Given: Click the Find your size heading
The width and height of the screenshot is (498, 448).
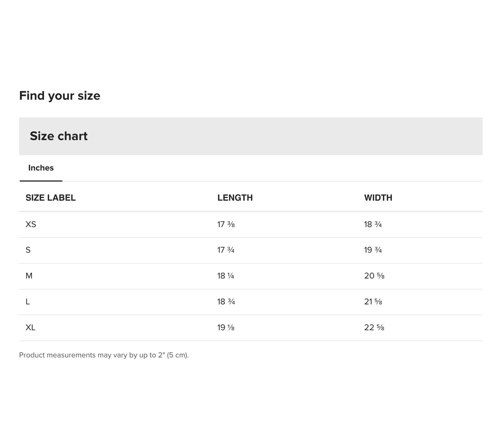Looking at the screenshot, I should (x=60, y=96).
